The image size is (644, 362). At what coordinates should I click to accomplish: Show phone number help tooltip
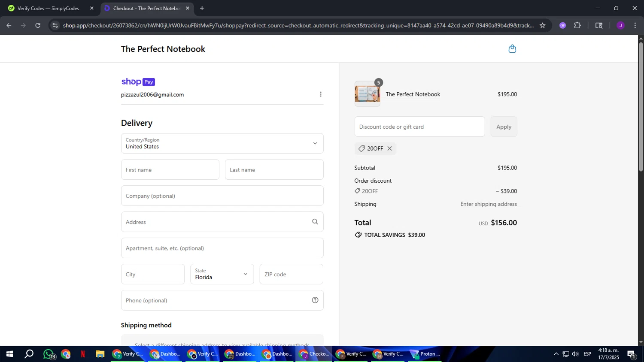click(x=315, y=300)
